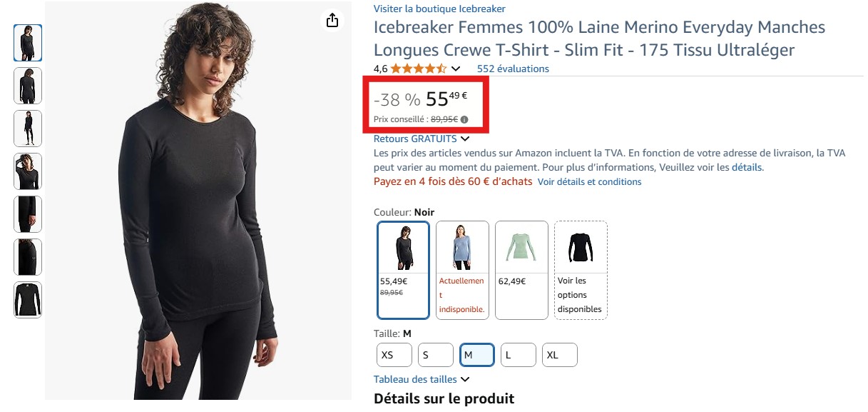868x412 pixels.
Task: Open 'Voir détails et conditions' link
Action: click(589, 182)
